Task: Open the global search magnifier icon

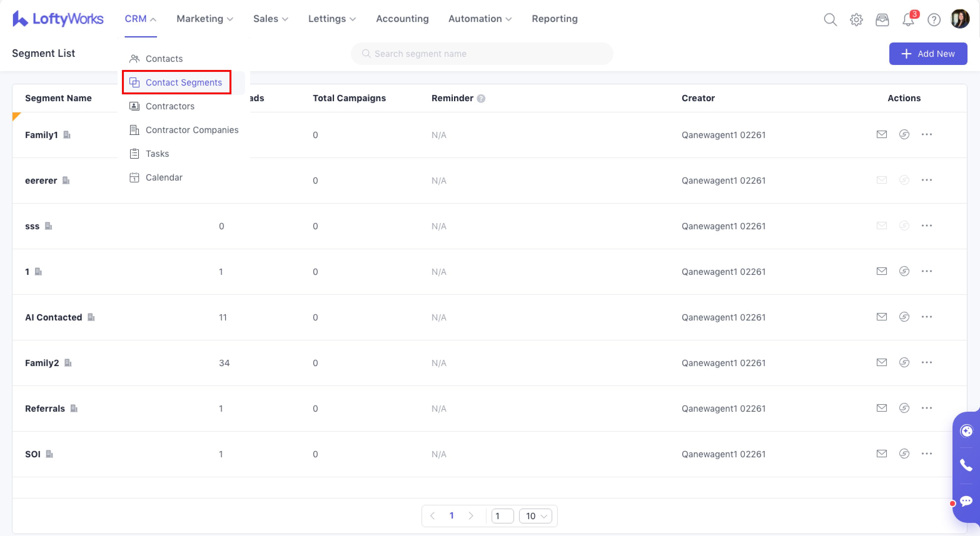Action: click(x=830, y=19)
